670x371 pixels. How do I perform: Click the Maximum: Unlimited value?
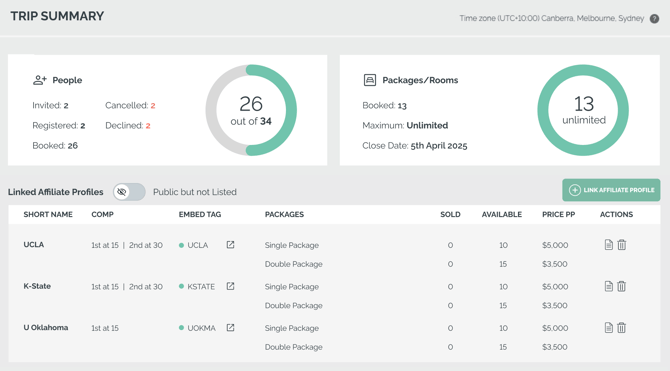coord(405,126)
